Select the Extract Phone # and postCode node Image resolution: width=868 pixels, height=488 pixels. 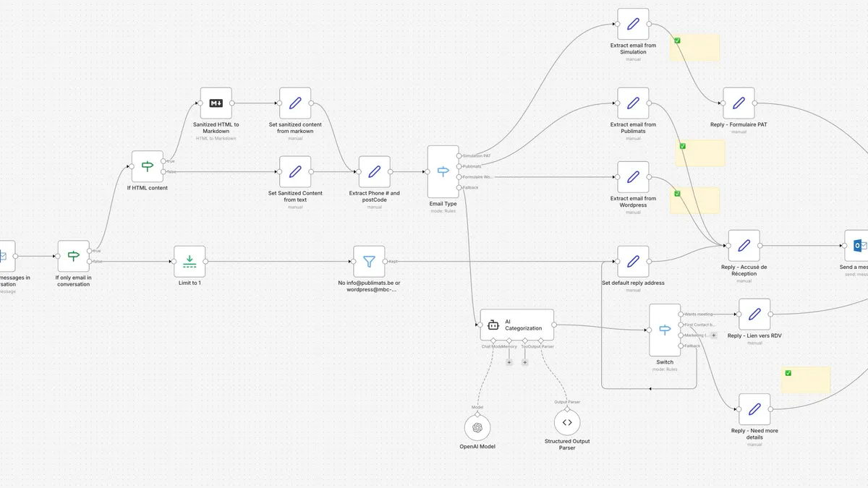point(374,171)
